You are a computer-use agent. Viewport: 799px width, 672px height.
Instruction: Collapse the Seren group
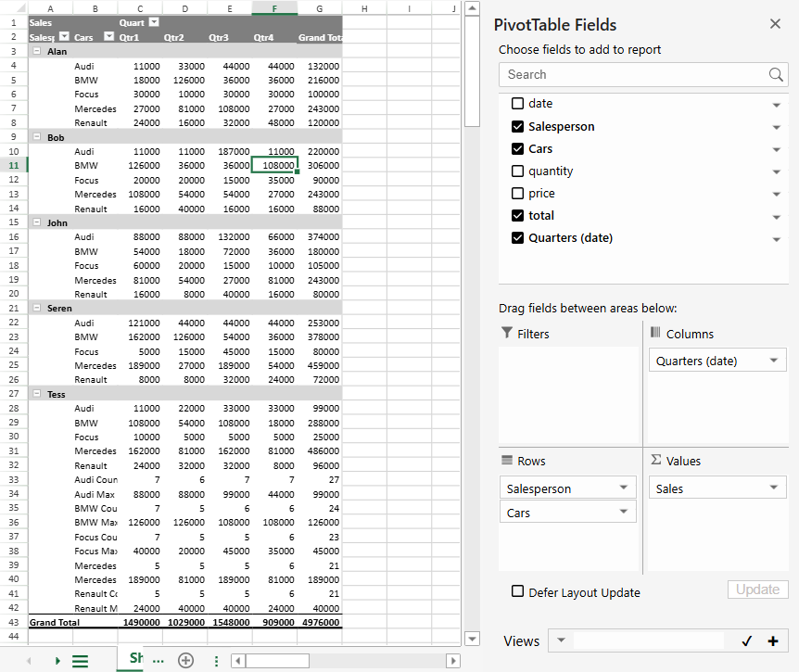pyautogui.click(x=37, y=308)
